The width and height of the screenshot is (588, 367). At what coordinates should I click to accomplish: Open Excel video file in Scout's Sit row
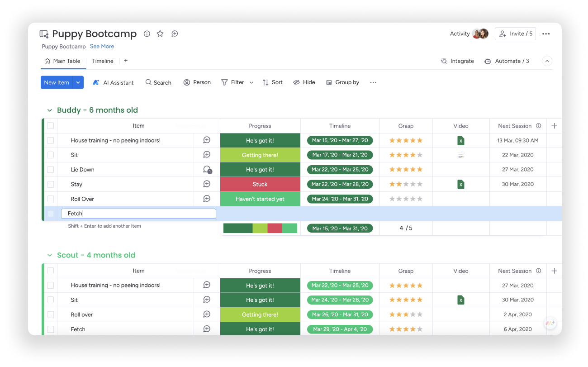pyautogui.click(x=460, y=300)
